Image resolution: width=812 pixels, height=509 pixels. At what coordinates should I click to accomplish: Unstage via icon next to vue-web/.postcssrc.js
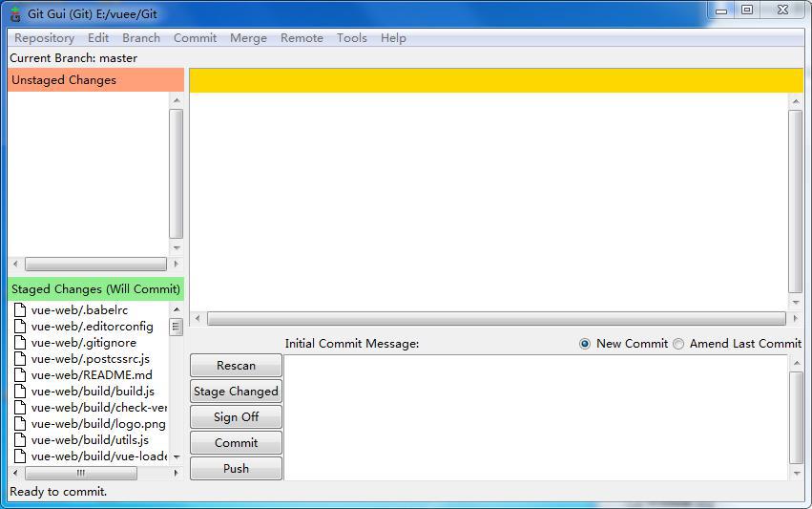[20, 359]
